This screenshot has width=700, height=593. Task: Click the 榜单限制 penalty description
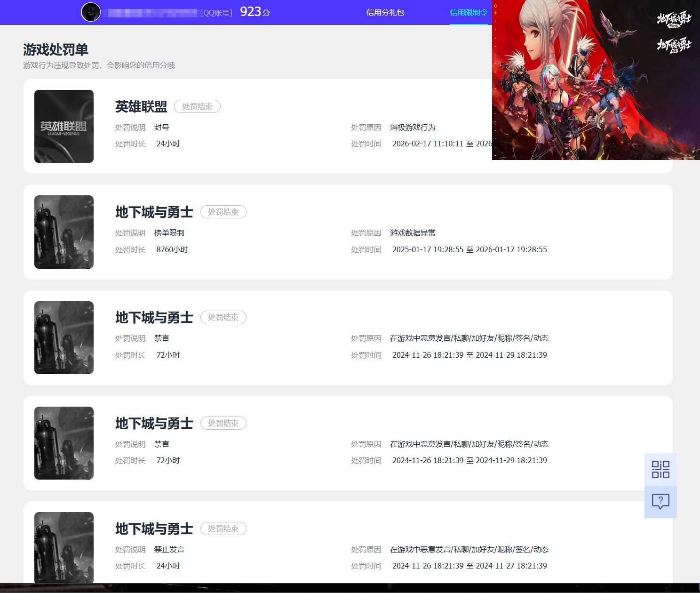(169, 233)
